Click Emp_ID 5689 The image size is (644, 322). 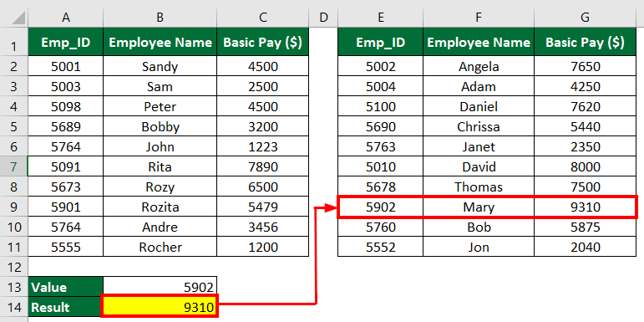66,126
